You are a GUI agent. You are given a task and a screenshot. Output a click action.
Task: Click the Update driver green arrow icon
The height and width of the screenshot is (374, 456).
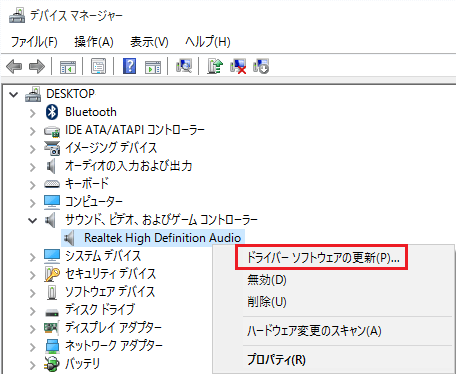[x=215, y=66]
